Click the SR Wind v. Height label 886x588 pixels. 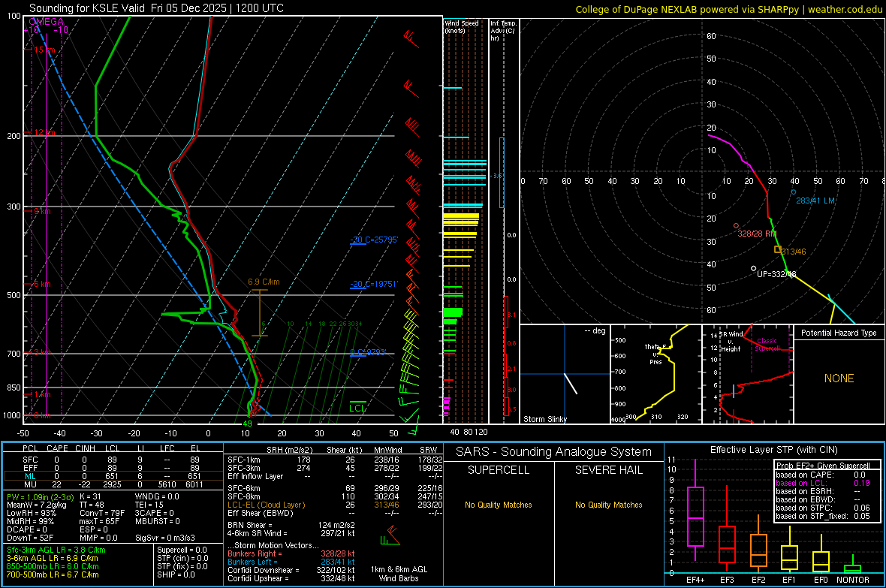pos(731,342)
